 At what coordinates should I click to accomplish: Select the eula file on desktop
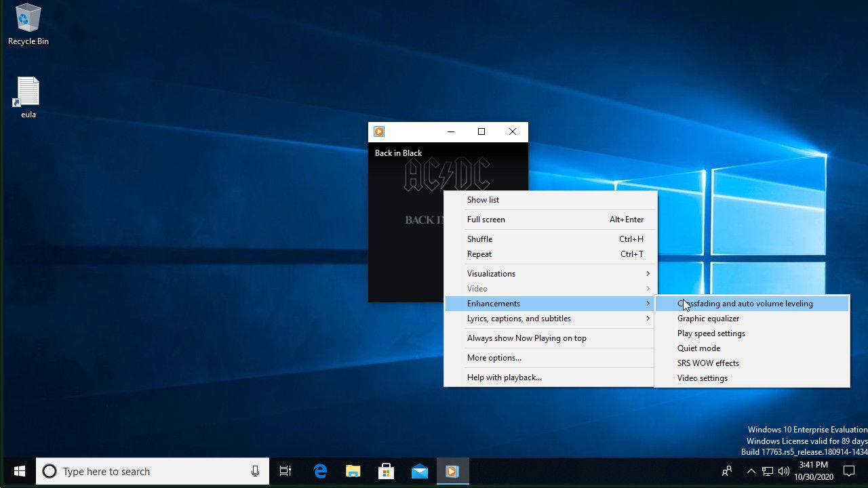pos(28,98)
